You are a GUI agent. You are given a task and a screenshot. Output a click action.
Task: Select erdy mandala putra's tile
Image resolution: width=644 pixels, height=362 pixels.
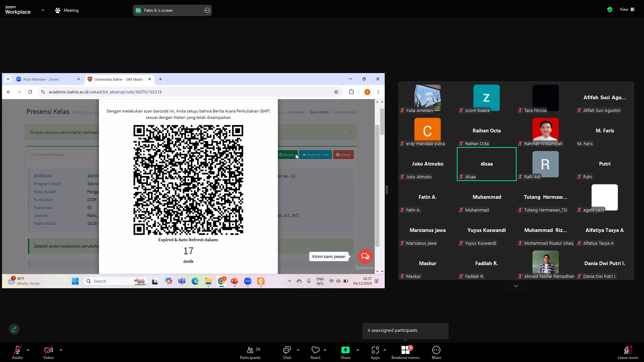tap(428, 131)
